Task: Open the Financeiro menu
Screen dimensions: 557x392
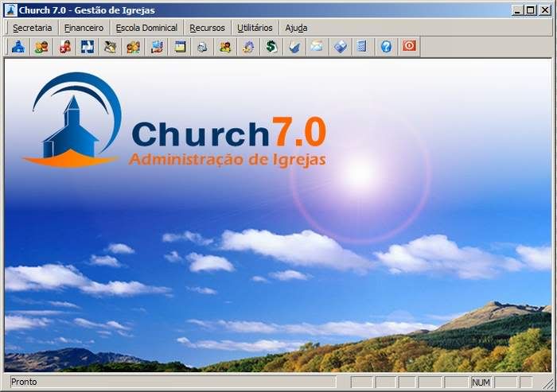Action: pos(84,28)
